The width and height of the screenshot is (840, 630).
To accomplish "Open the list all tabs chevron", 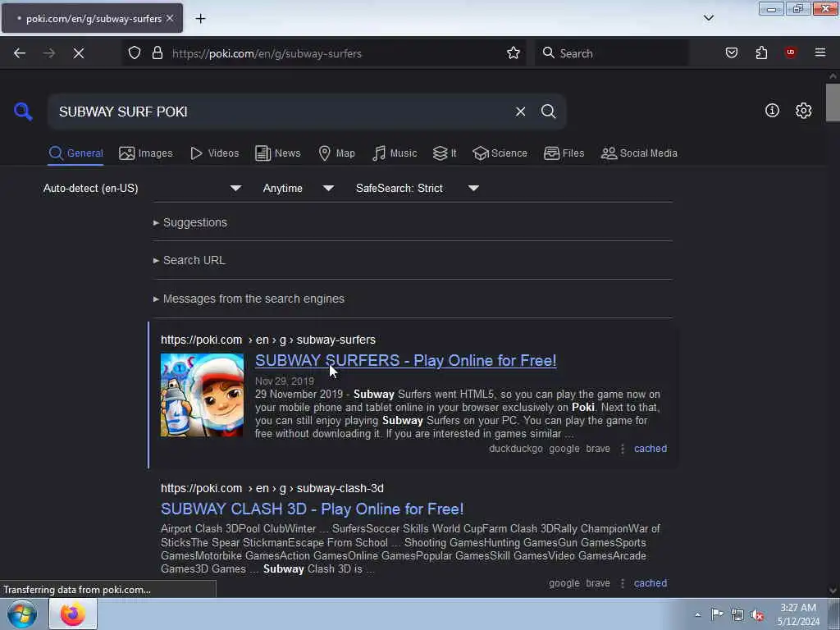I will [708, 18].
